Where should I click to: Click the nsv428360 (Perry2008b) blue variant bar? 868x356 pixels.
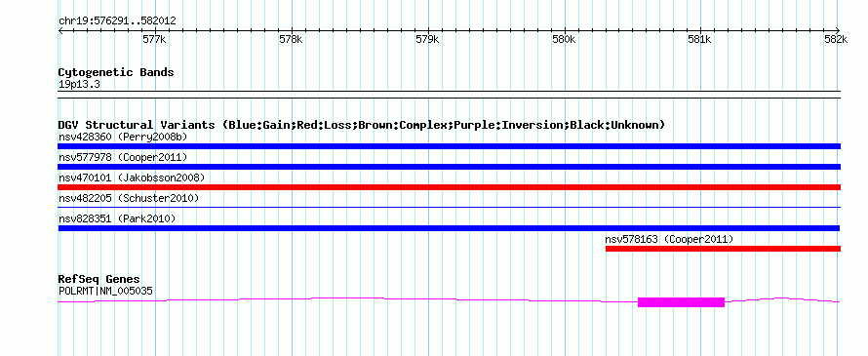(x=449, y=146)
